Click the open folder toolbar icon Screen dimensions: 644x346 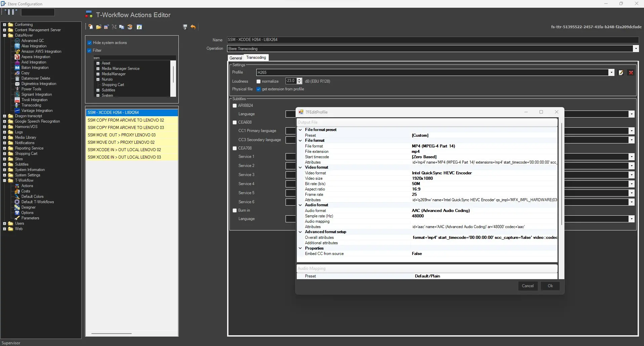coord(98,27)
